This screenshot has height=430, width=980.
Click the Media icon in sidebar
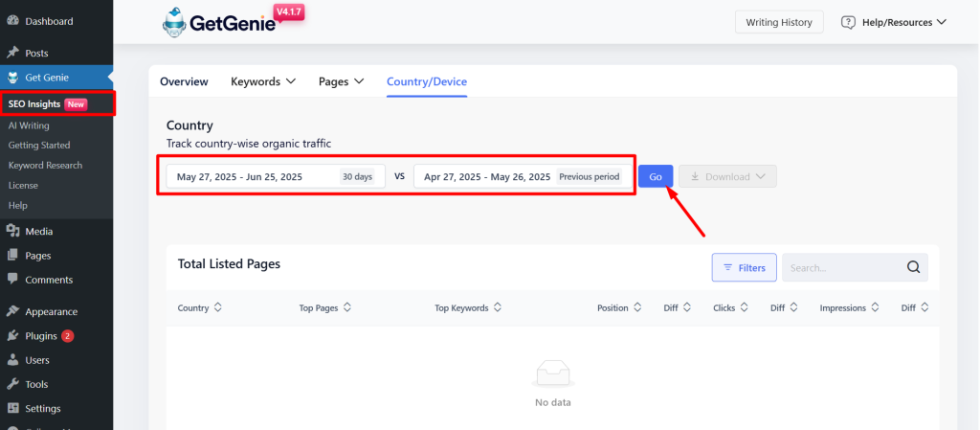pyautogui.click(x=12, y=231)
